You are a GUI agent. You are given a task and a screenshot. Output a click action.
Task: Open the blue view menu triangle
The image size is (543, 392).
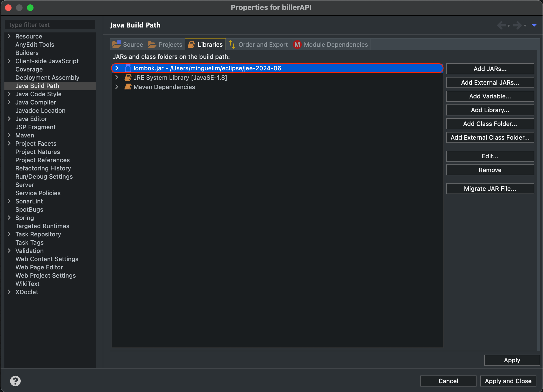pyautogui.click(x=534, y=25)
